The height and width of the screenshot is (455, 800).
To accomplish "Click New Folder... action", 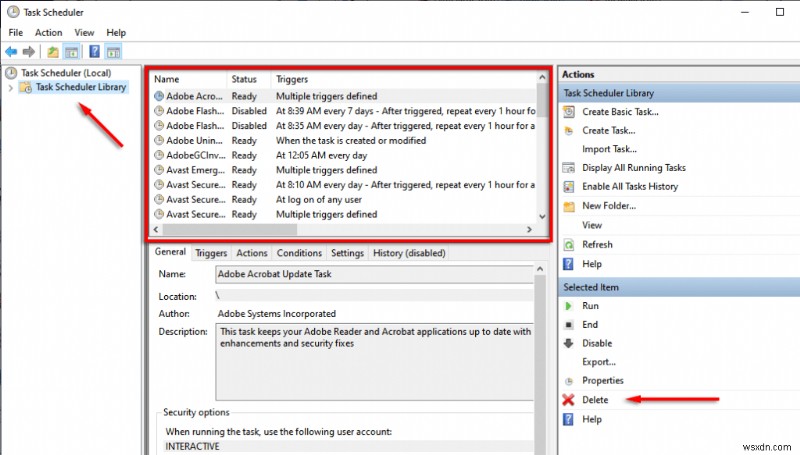I will pyautogui.click(x=609, y=206).
